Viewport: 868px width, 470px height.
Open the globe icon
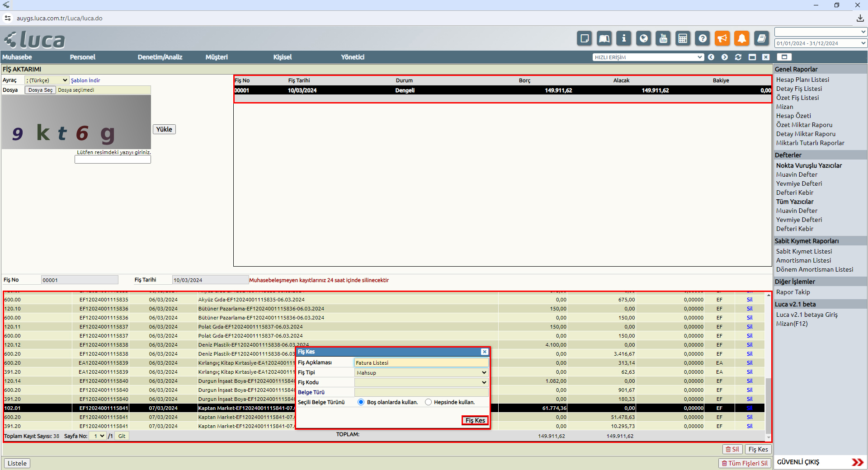coord(643,38)
